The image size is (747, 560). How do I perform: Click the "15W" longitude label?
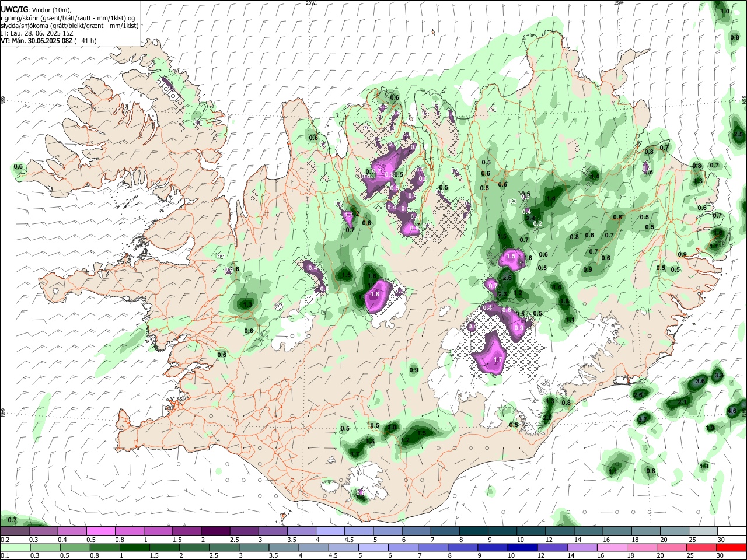[x=617, y=3]
